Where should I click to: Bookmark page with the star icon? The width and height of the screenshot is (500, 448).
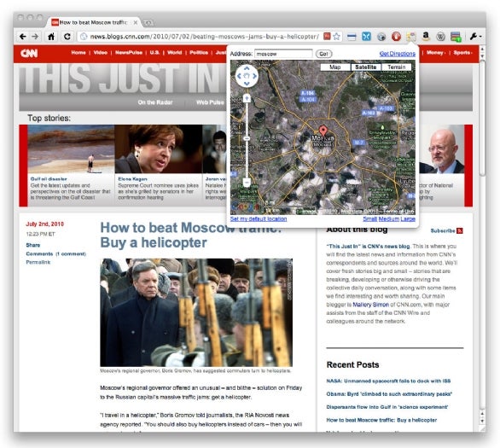(336, 37)
